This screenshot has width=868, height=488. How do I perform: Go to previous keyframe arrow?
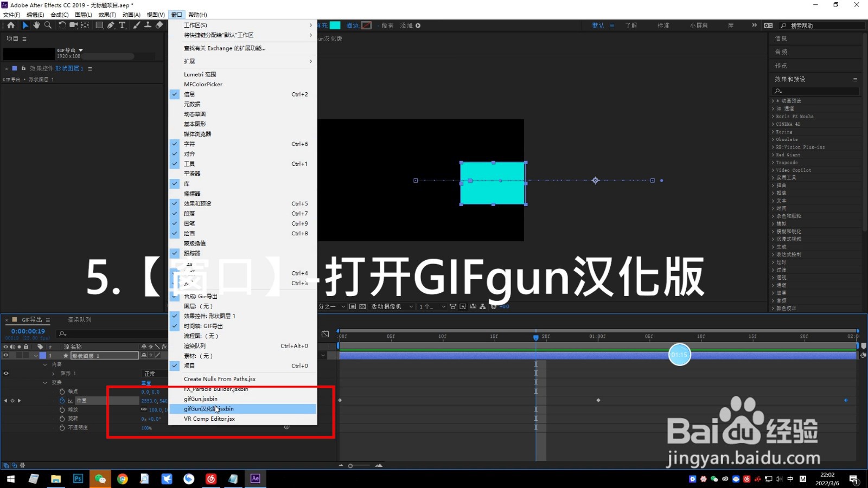pos(5,401)
